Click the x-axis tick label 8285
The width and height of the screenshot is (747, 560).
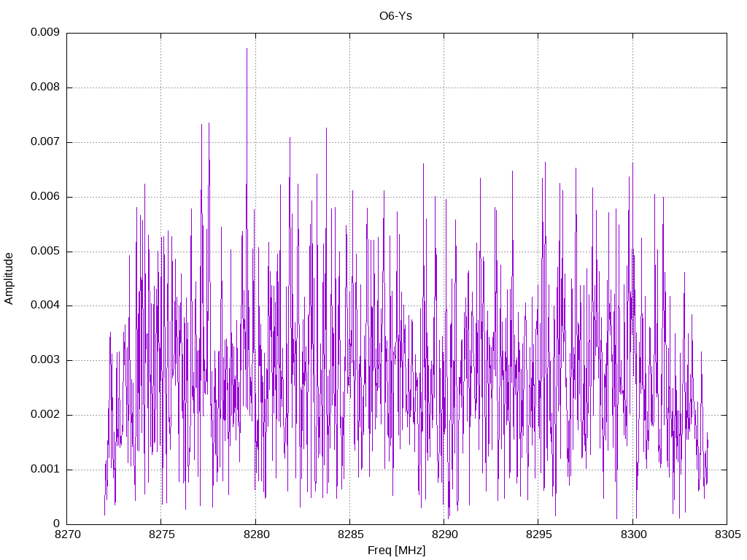(x=350, y=534)
